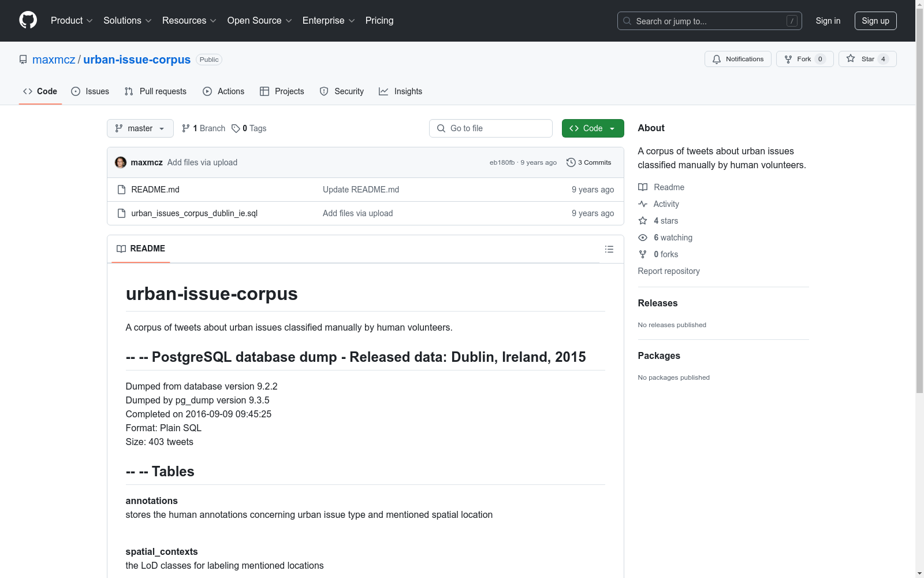Image resolution: width=924 pixels, height=578 pixels.
Task: Click the maxmcz avatar image
Action: click(121, 162)
